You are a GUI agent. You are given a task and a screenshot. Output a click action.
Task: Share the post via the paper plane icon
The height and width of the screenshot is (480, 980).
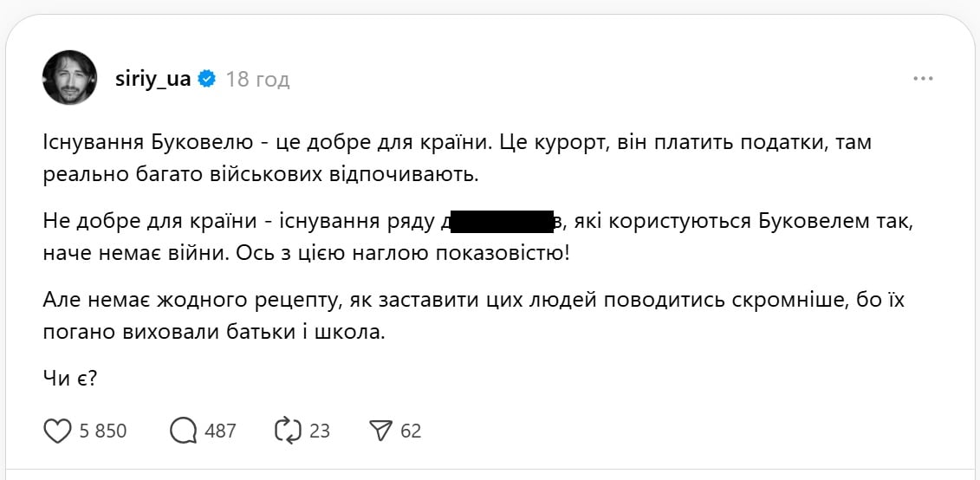[x=380, y=431]
